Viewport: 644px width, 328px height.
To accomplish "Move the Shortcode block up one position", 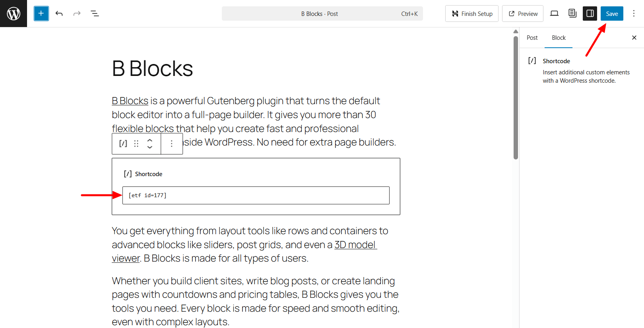I will pyautogui.click(x=149, y=141).
